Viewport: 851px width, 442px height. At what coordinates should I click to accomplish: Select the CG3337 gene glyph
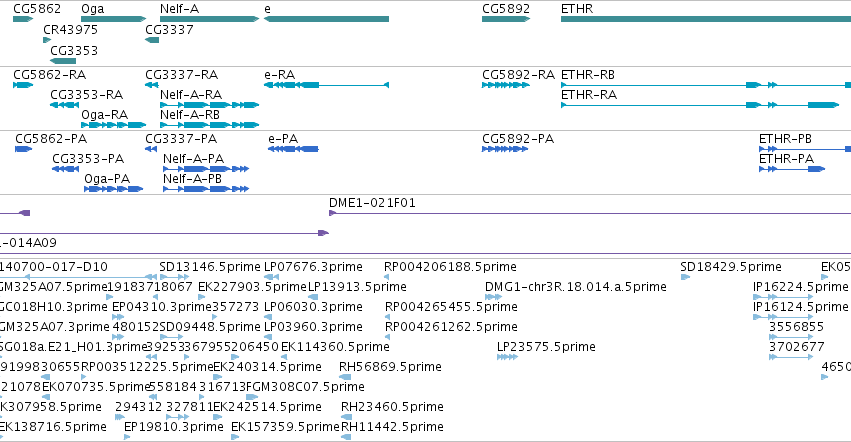click(152, 40)
